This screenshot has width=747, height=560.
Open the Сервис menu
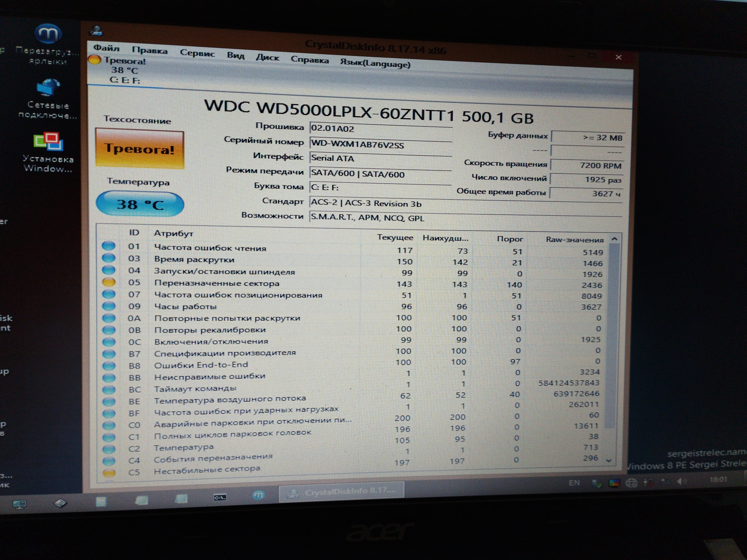point(197,53)
